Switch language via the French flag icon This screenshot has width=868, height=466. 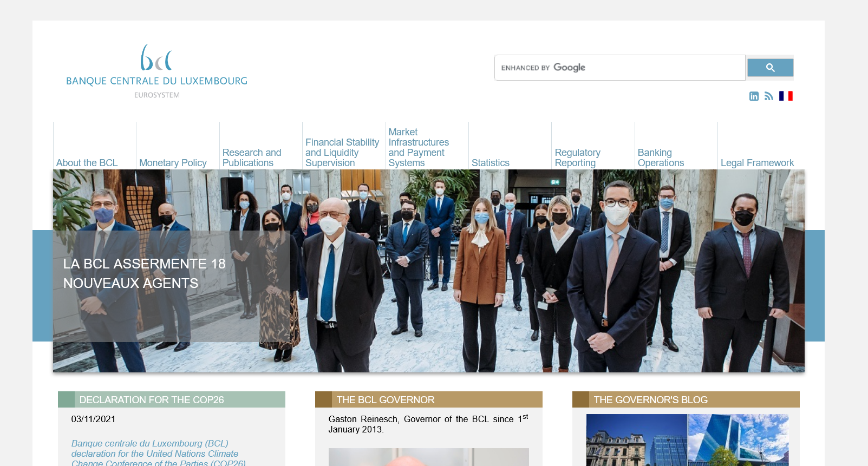(786, 96)
